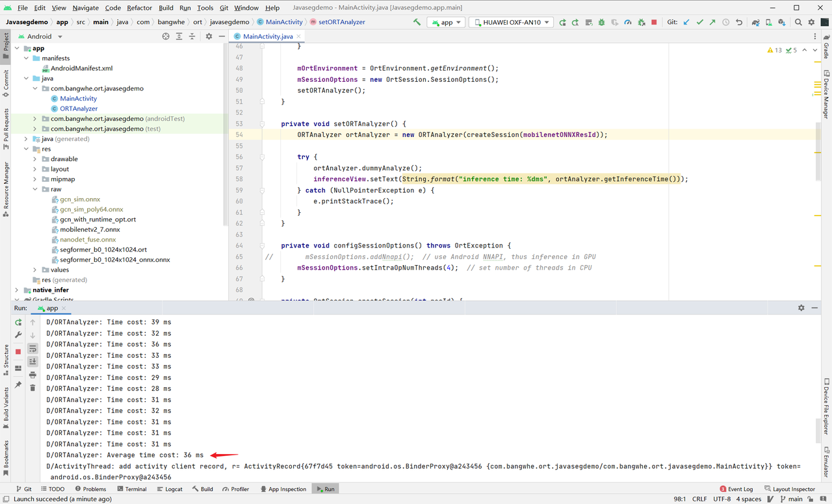The width and height of the screenshot is (832, 504).
Task: Collapse the manifests folder
Action: coord(26,58)
